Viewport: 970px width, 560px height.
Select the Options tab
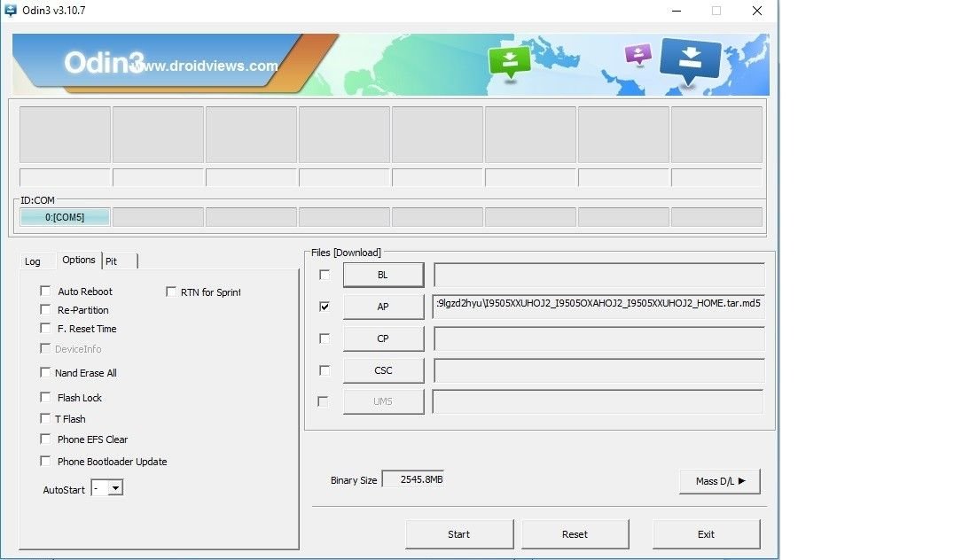click(79, 261)
